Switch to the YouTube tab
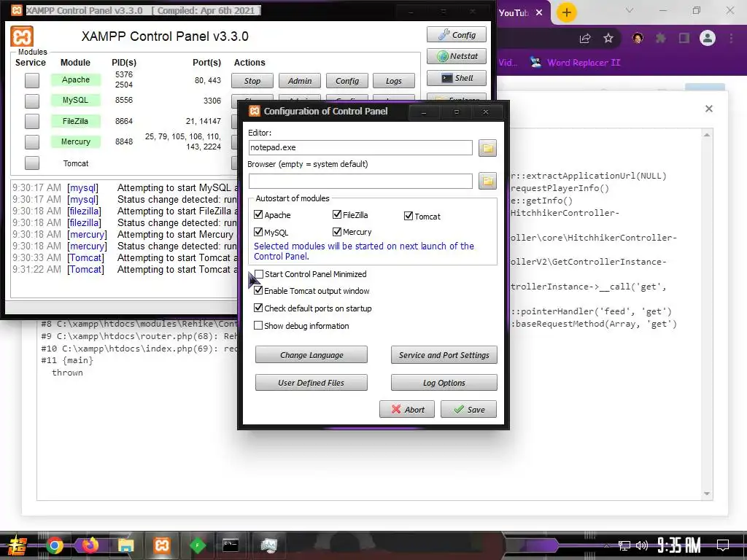This screenshot has height=560, width=747. coord(514,13)
